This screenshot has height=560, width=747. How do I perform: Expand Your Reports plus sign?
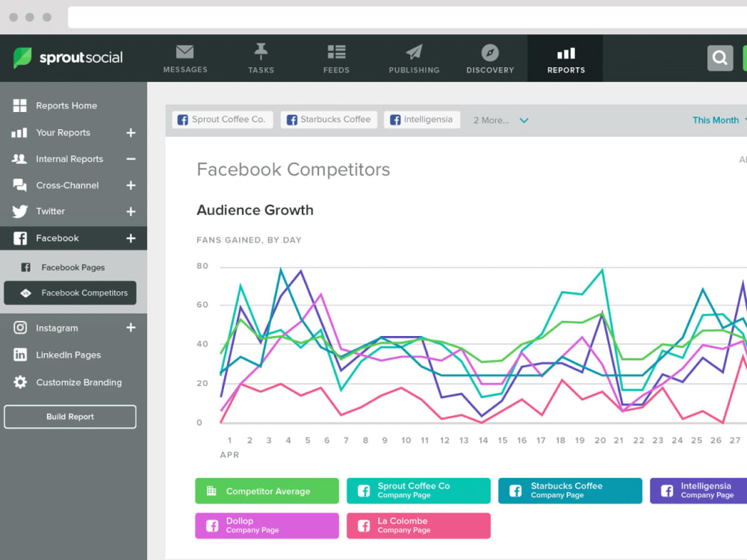[x=131, y=132]
